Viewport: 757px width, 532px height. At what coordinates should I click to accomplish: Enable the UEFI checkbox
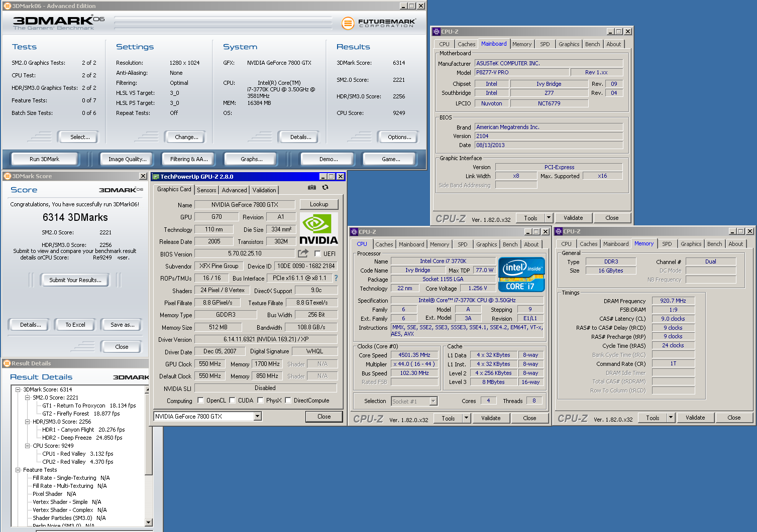[317, 254]
